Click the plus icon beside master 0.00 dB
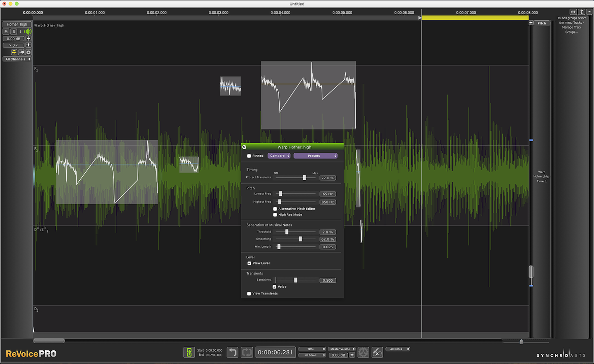This screenshot has height=364, width=594. click(x=352, y=355)
